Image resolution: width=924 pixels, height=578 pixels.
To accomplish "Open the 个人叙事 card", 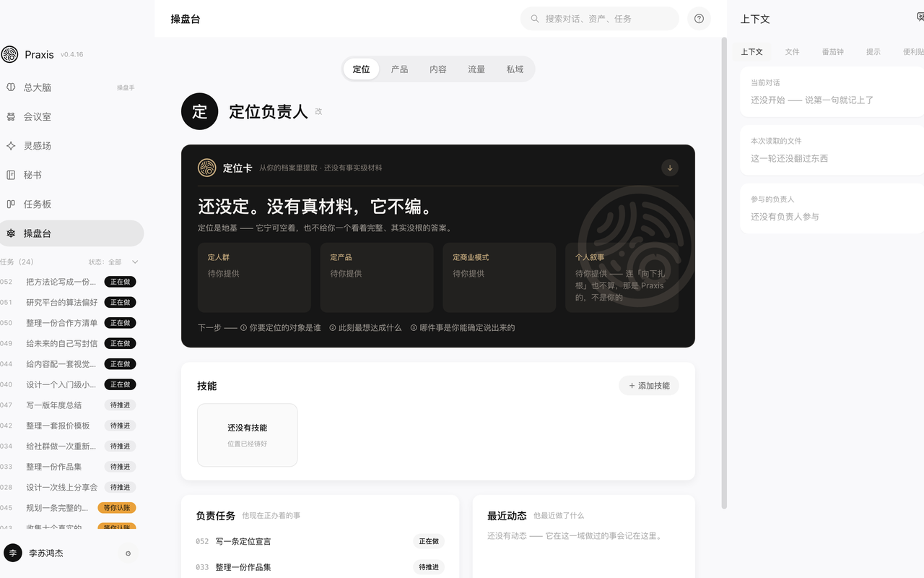I will click(622, 277).
